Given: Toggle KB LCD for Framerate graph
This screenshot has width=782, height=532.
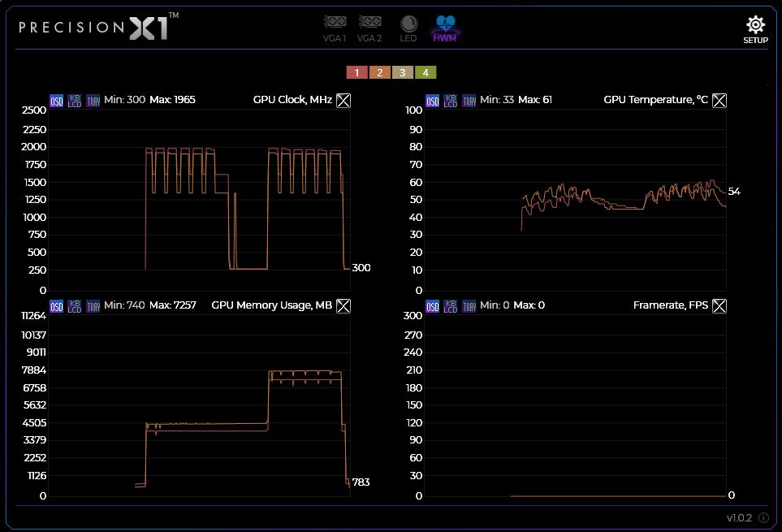Looking at the screenshot, I should (x=451, y=306).
